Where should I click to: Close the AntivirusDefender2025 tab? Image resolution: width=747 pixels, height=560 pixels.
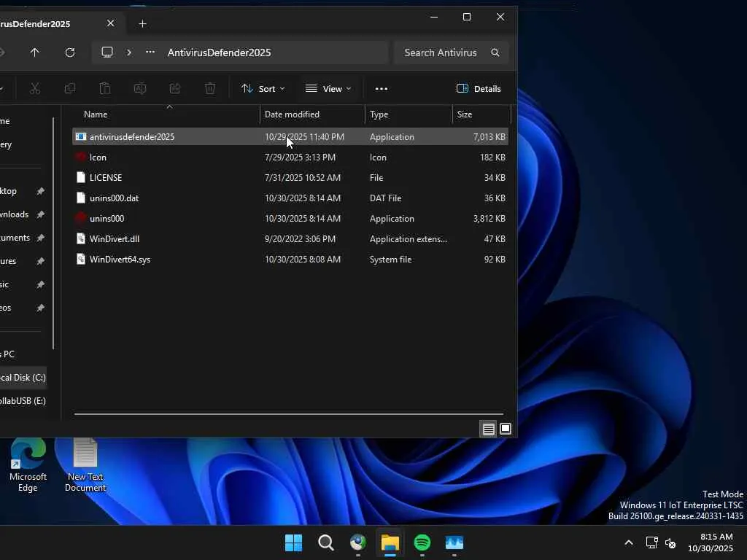tap(110, 23)
